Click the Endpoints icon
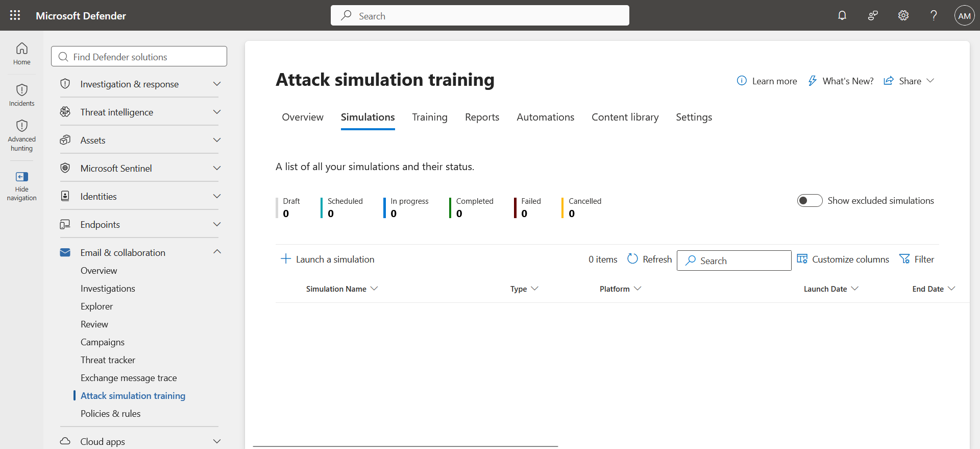The image size is (980, 449). (65, 224)
